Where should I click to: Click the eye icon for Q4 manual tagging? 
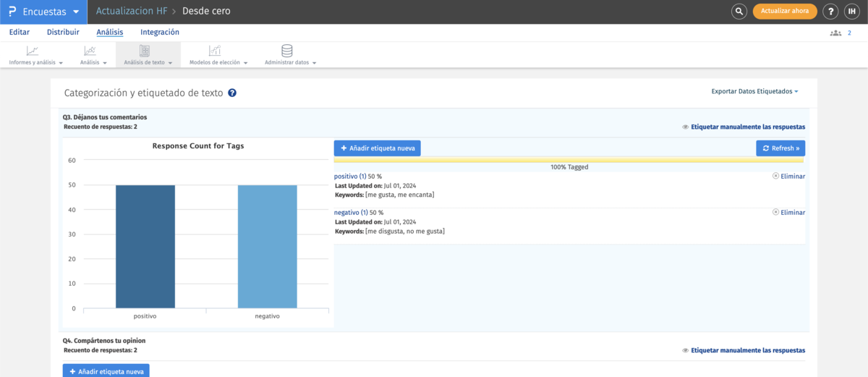pos(685,350)
